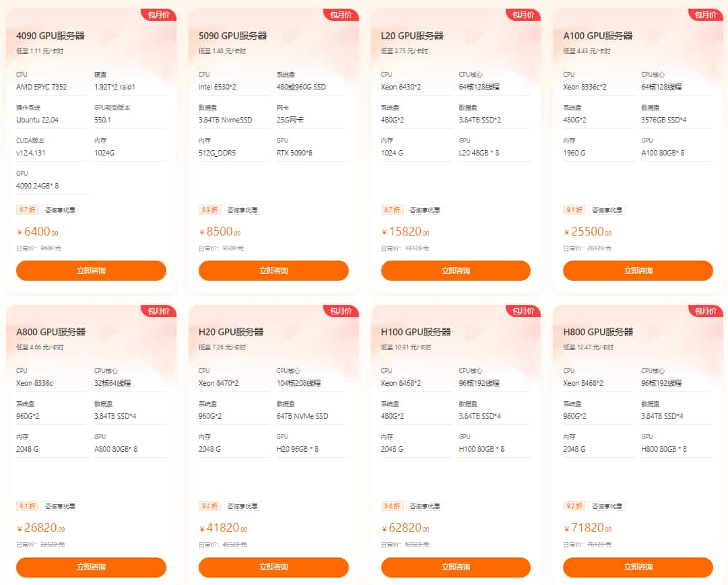Select the A800 GPU服务器 heading
The image size is (728, 585).
51,332
